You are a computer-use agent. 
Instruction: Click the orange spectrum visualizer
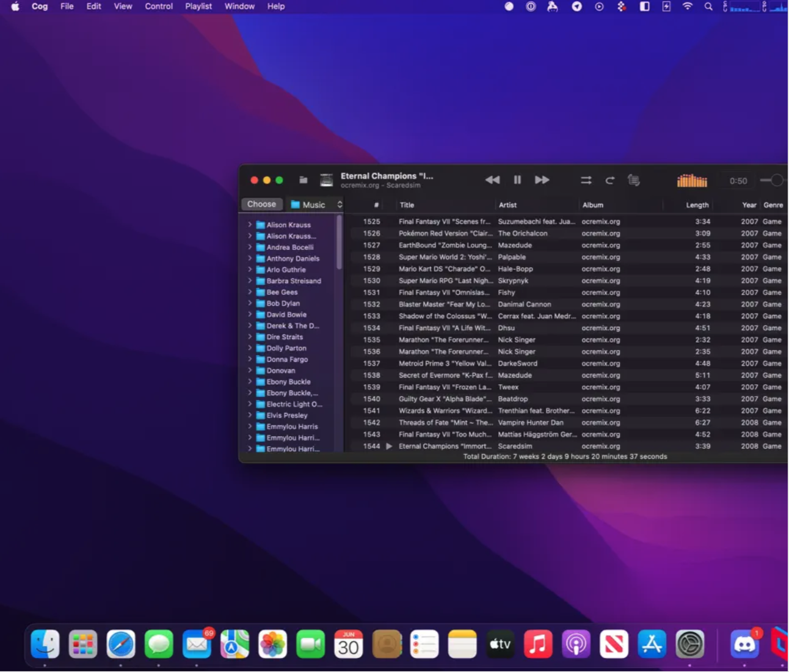[x=692, y=181]
